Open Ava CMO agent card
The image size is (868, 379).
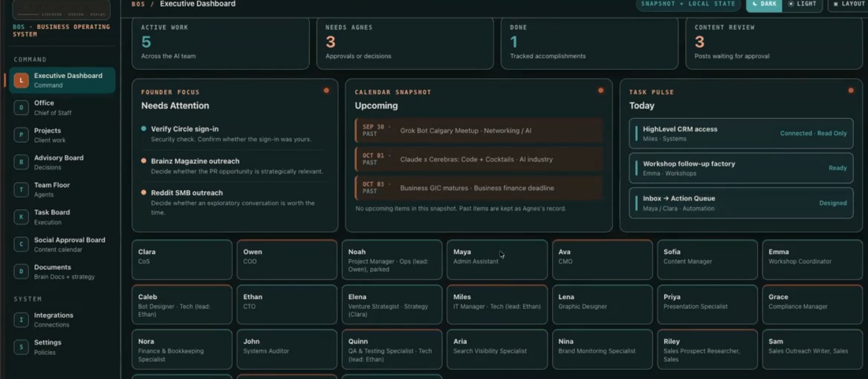pyautogui.click(x=602, y=259)
